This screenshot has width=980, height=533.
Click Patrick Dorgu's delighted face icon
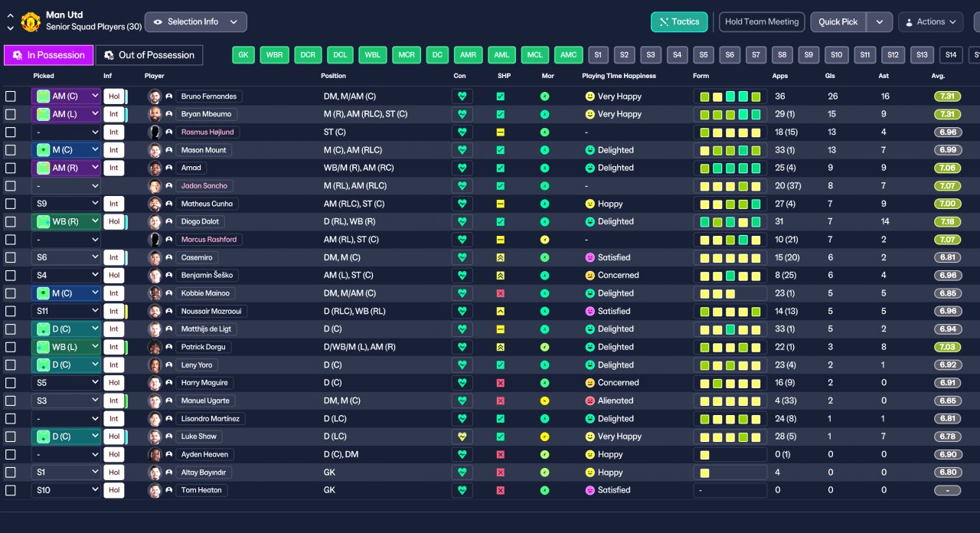(590, 347)
